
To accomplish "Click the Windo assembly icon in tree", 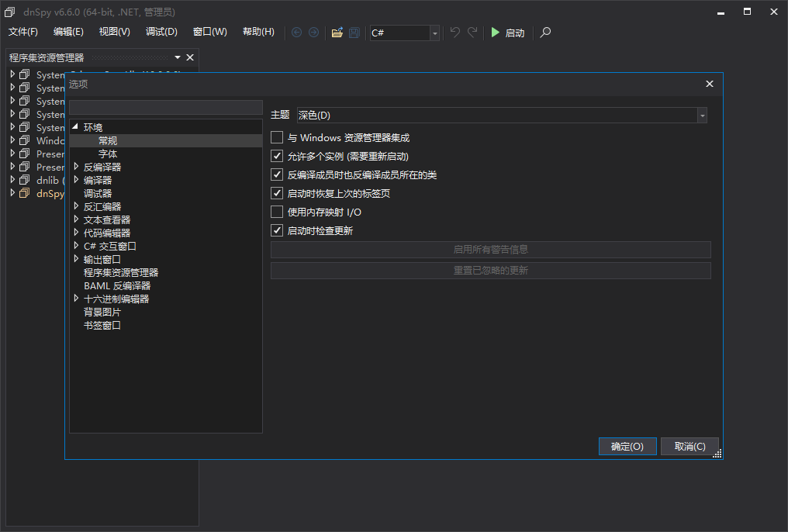I will pos(24,140).
